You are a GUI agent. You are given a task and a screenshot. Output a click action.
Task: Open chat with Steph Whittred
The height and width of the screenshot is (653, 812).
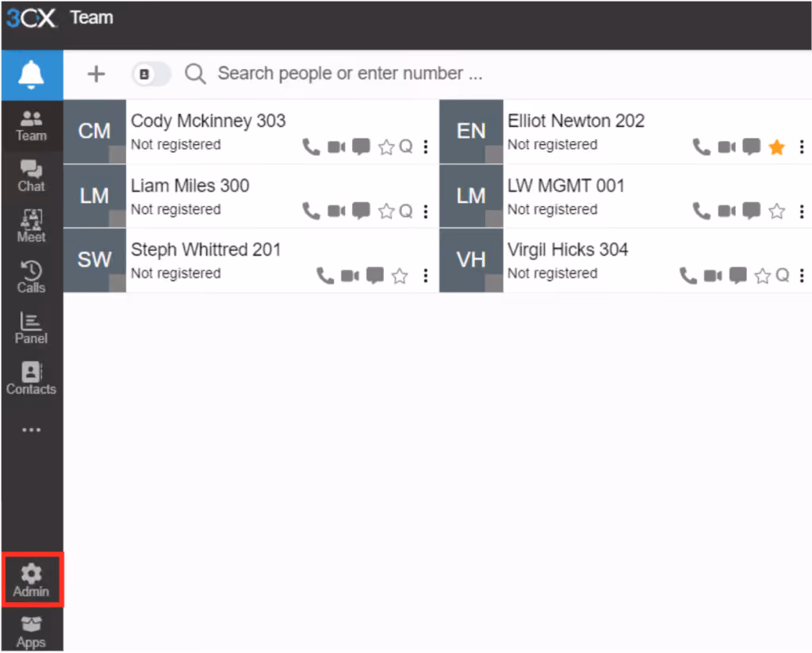pos(375,275)
